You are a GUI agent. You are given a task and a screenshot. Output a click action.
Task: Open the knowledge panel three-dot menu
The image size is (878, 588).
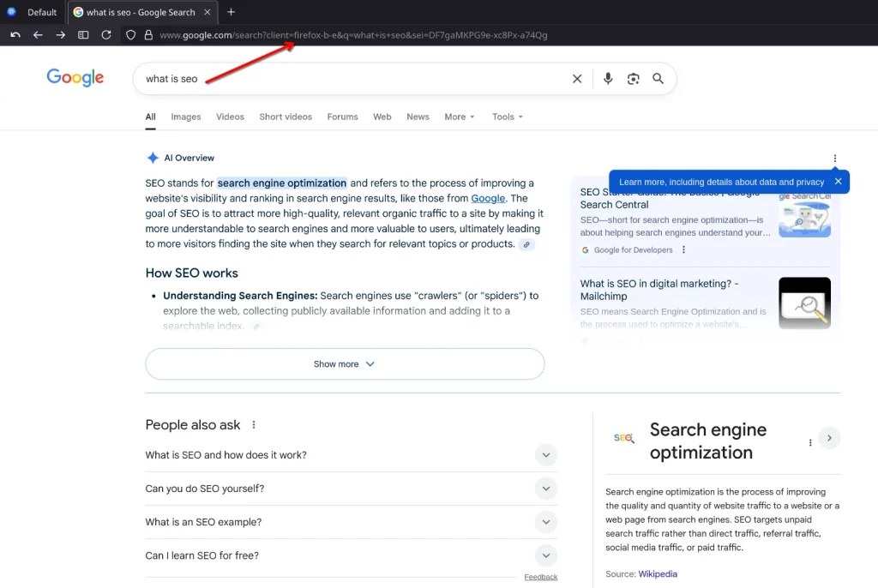[809, 442]
